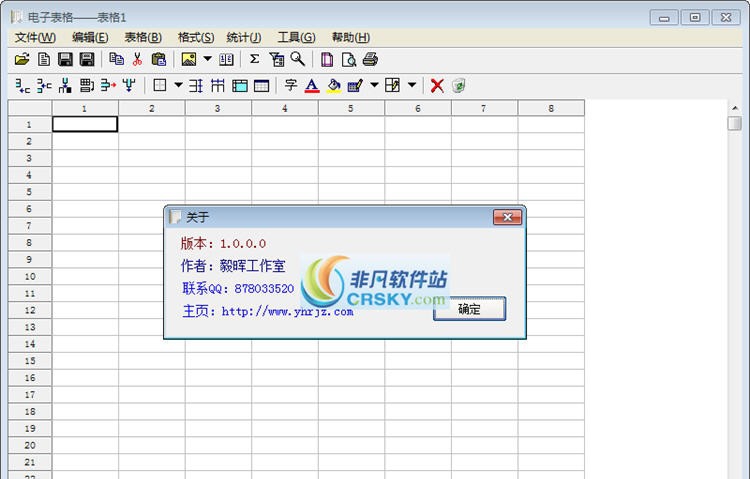This screenshot has height=479, width=750.
Task: Choose fill color paint bucket
Action: pos(333,86)
